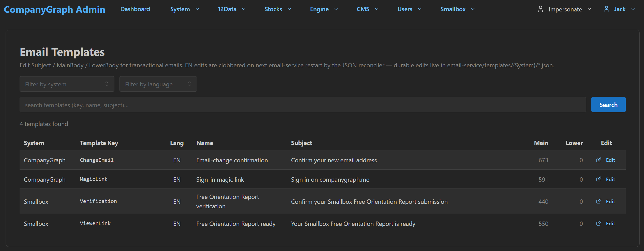Click the Main value 440

point(543,202)
